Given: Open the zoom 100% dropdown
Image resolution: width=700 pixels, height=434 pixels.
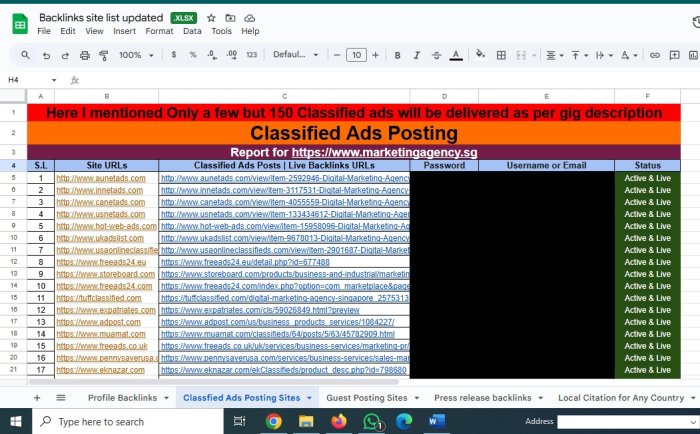Looking at the screenshot, I should pyautogui.click(x=136, y=55).
